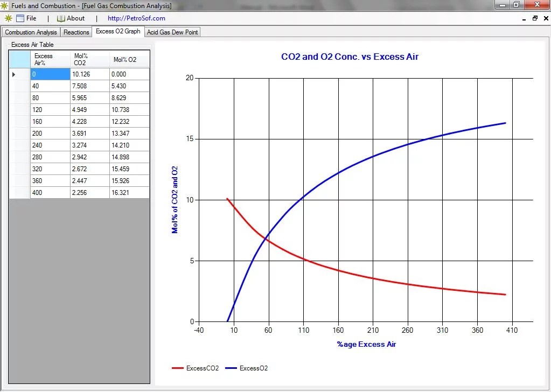
Task: Open the Reactions tab
Action: 75,32
